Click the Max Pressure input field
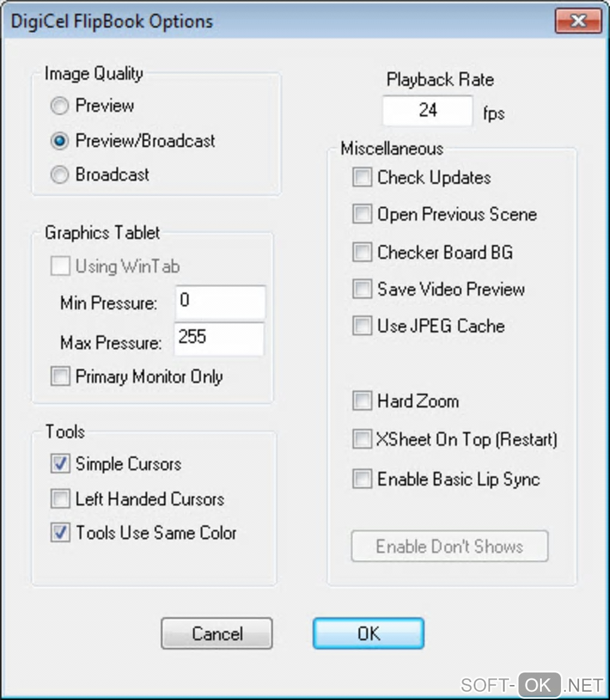610x700 pixels. point(219,339)
